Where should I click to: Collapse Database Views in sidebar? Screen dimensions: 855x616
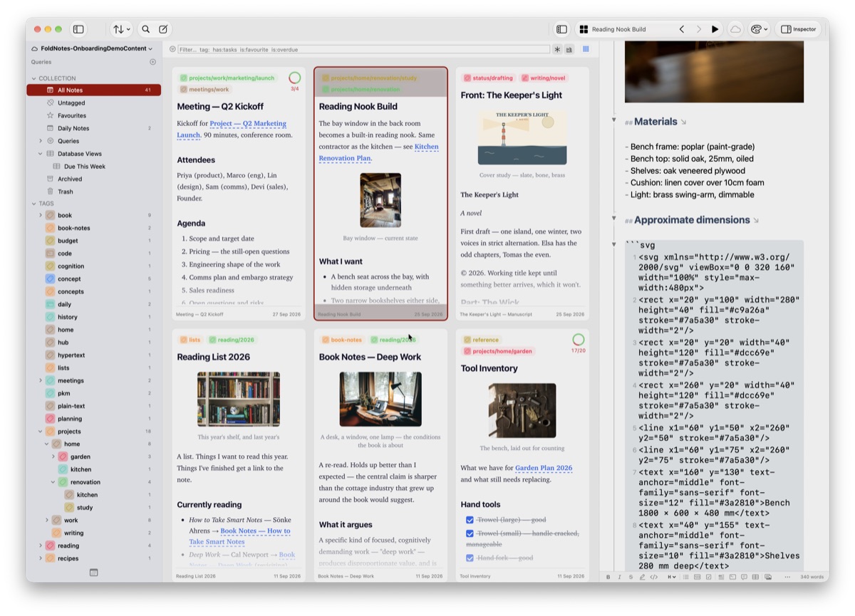click(x=41, y=154)
